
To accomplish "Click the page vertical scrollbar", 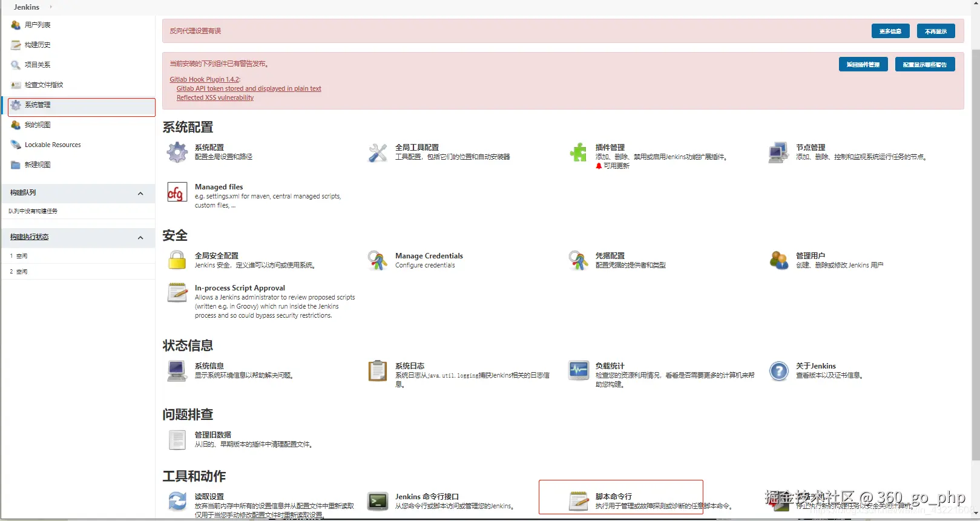I will [975, 254].
